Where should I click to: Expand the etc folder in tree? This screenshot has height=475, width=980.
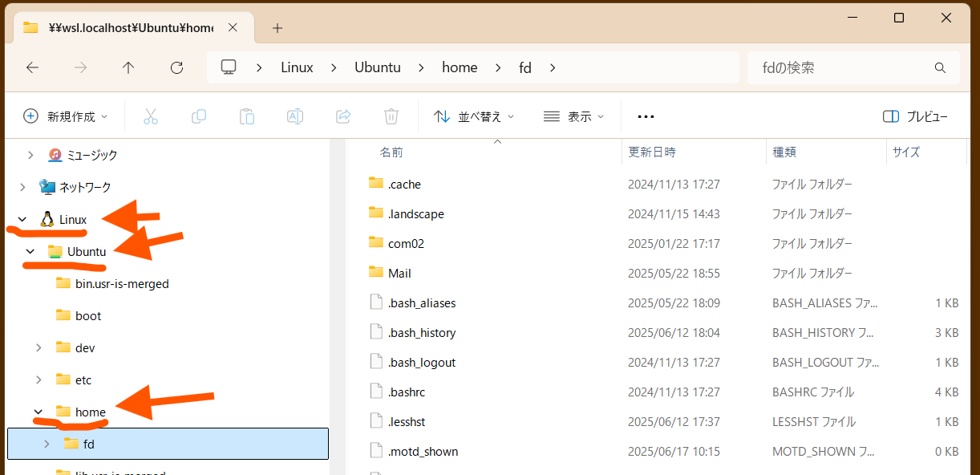[38, 380]
